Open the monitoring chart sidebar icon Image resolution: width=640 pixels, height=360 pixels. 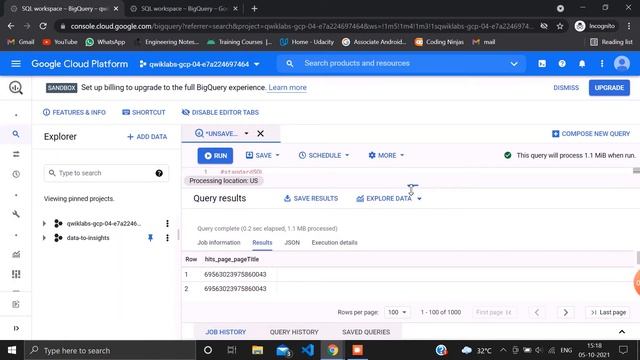pyautogui.click(x=16, y=254)
